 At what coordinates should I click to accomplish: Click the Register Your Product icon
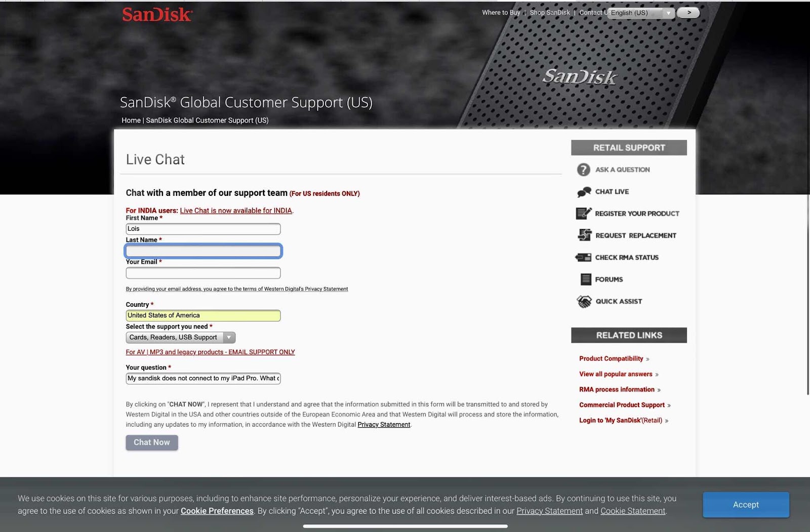point(584,214)
